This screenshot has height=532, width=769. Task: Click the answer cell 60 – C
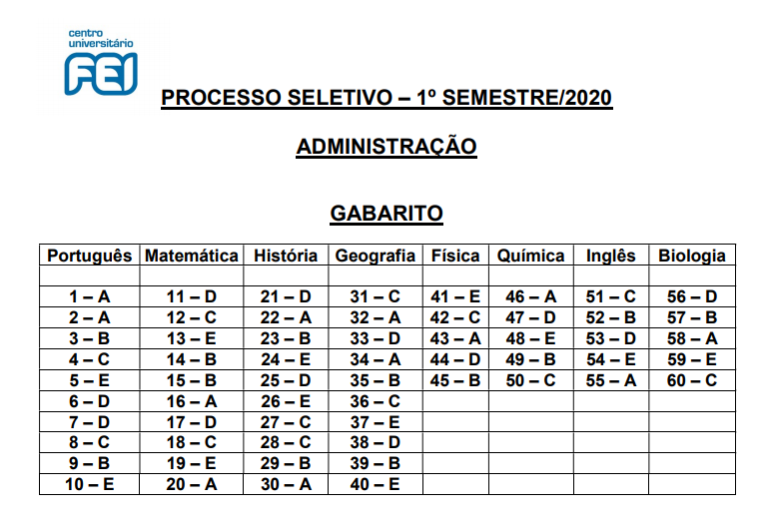point(692,380)
